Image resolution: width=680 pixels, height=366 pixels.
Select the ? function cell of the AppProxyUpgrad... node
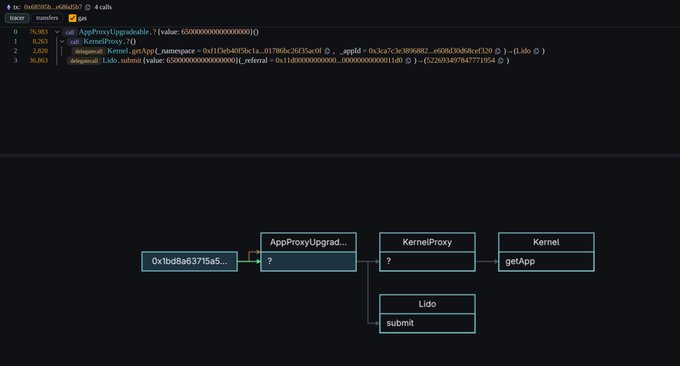coord(308,261)
